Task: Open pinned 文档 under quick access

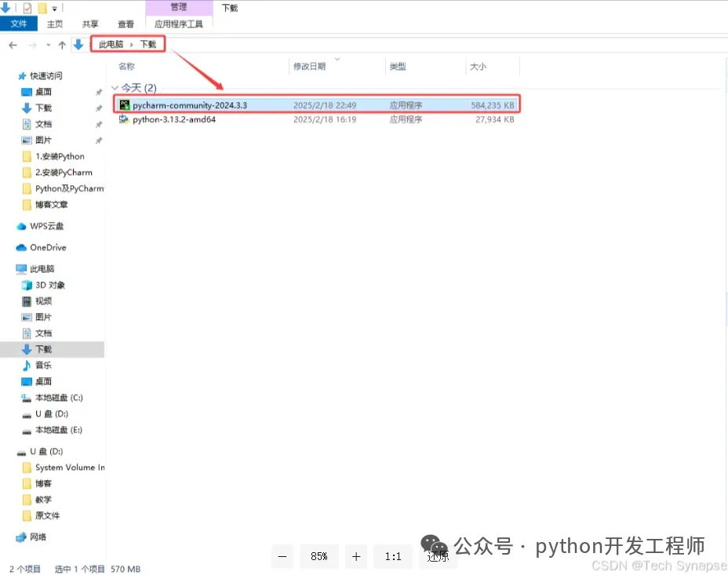Action: pyautogui.click(x=44, y=124)
